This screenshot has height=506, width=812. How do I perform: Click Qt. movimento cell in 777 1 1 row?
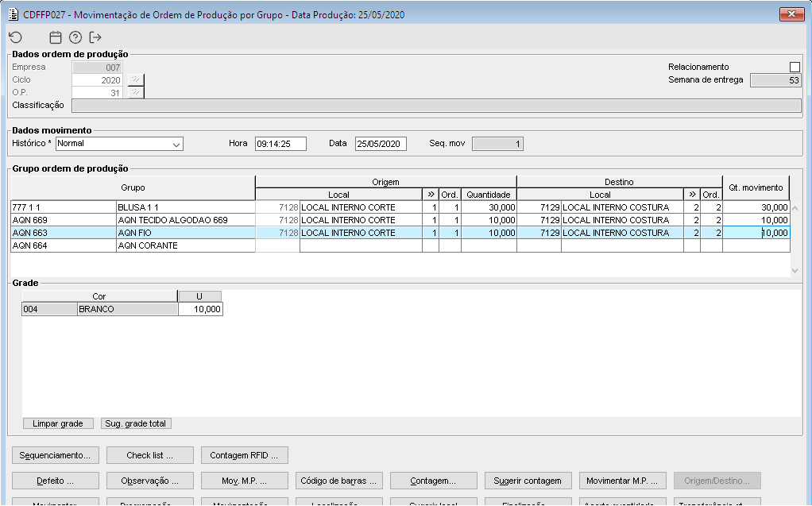(756, 207)
